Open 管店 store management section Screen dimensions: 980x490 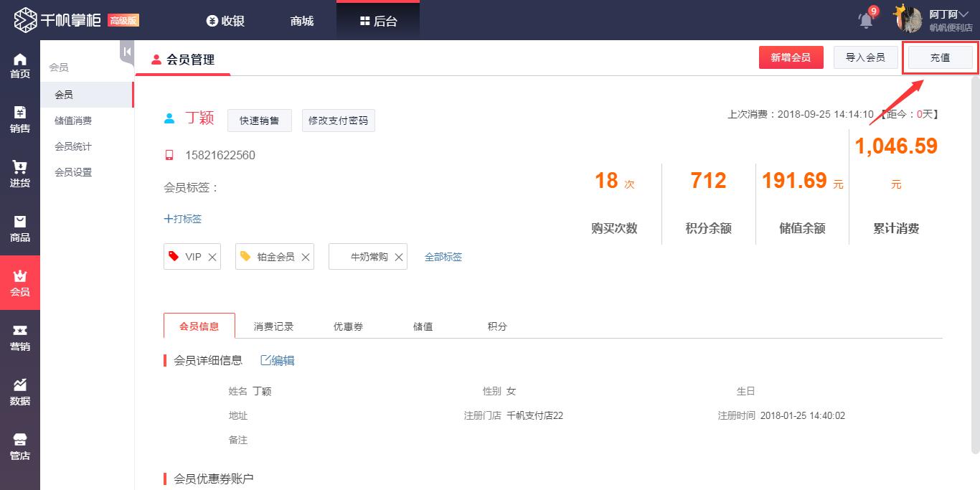pyautogui.click(x=20, y=447)
